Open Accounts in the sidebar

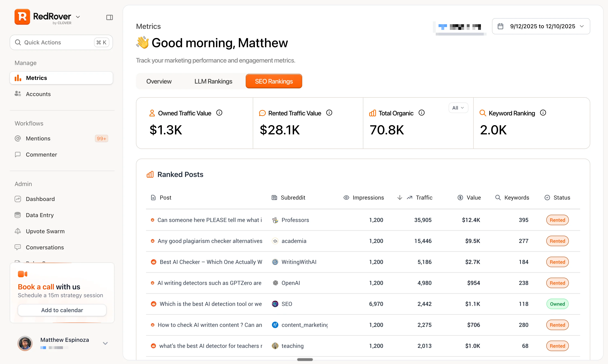pos(61,94)
